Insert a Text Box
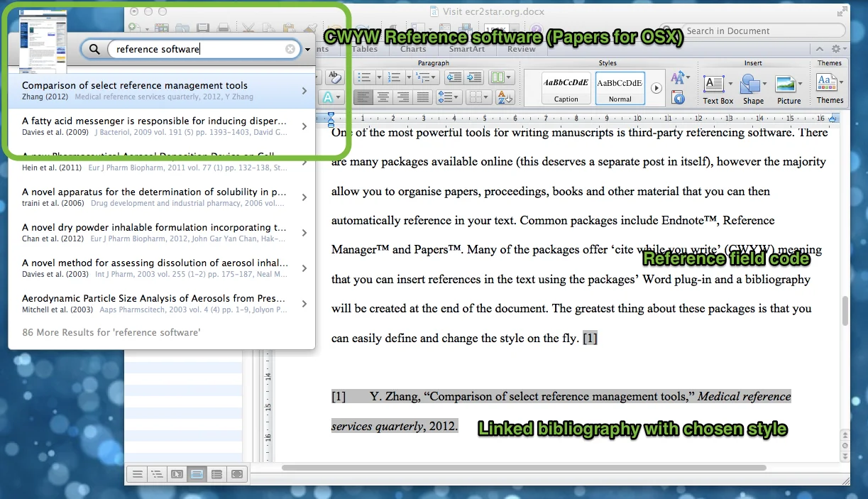Viewport: 868px width, 499px height. click(718, 88)
